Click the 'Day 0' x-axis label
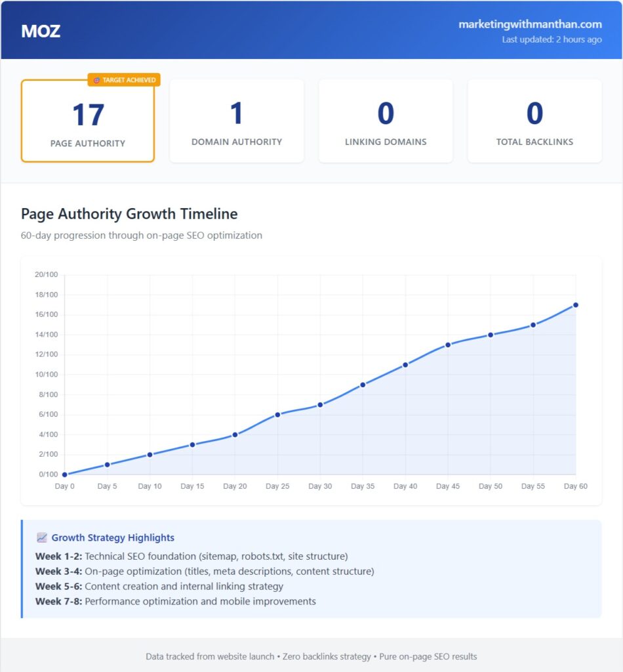The image size is (623, 672). tap(65, 486)
